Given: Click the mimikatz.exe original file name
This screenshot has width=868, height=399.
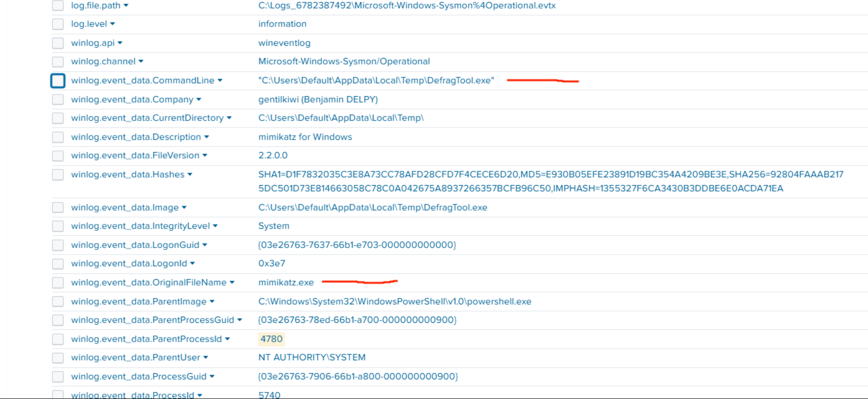Looking at the screenshot, I should pos(286,283).
